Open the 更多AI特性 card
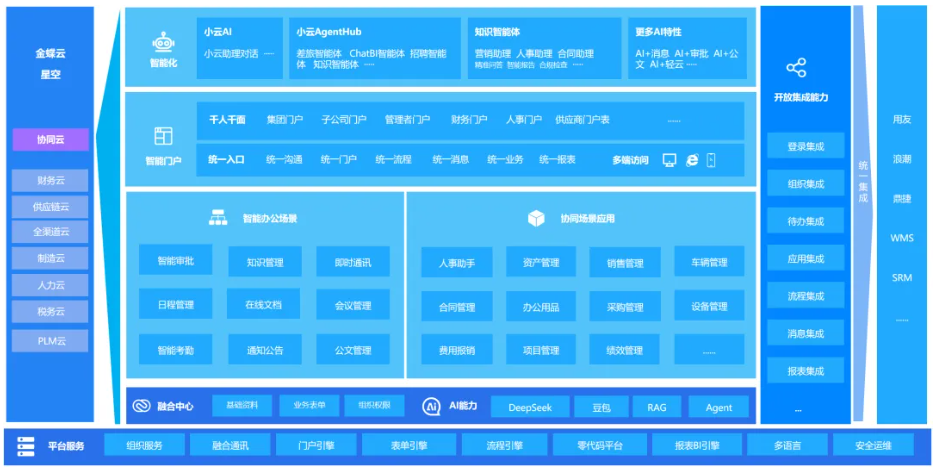The height and width of the screenshot is (472, 934). click(x=687, y=48)
